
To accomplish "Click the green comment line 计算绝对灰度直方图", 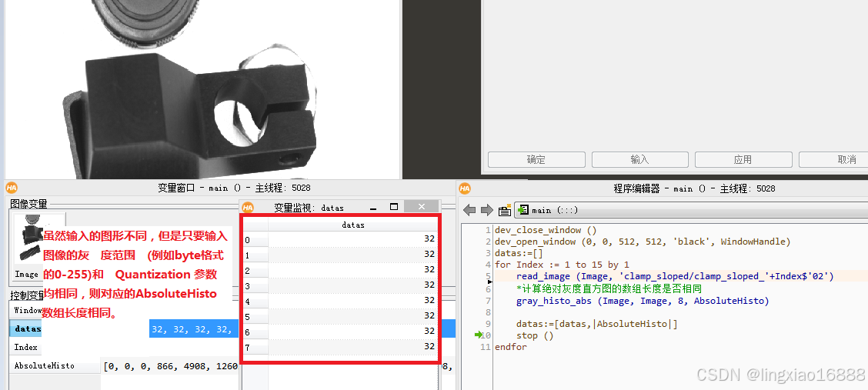I will pos(609,288).
